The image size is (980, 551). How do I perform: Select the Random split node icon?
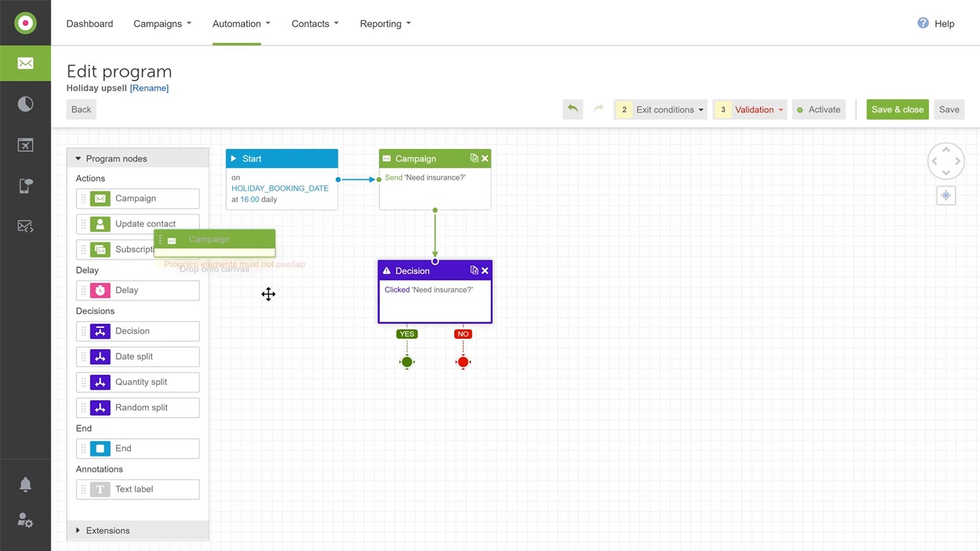[99, 407]
